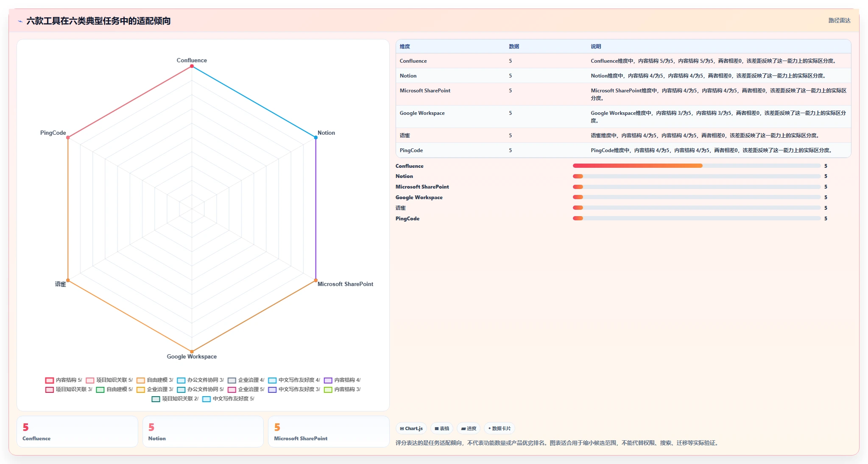Hide the 中文写作友好度 3/ dataset in legend
868x464 pixels.
(x=294, y=389)
